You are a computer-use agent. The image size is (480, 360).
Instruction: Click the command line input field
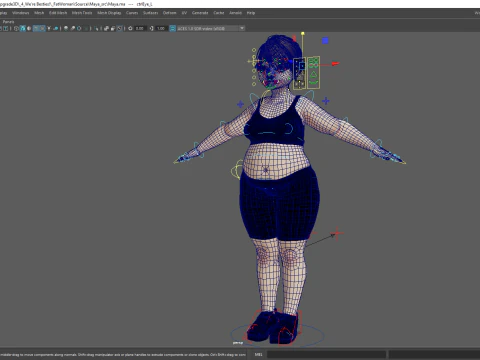pos(326,354)
